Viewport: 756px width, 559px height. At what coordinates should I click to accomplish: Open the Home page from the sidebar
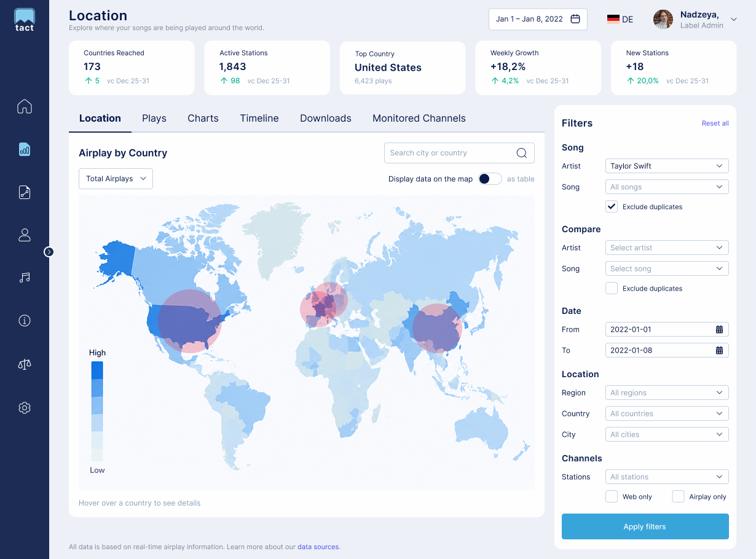pyautogui.click(x=25, y=106)
